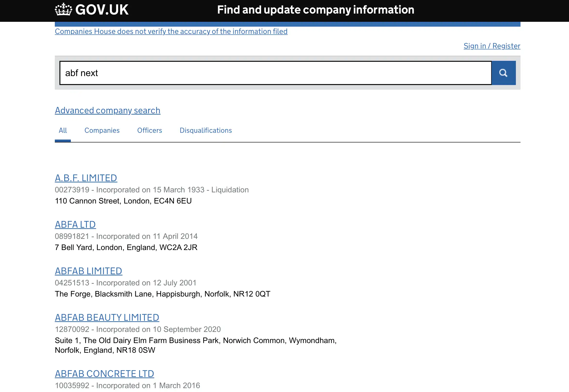Click text 00273919 - Incorporated on 15 March 1933

(130, 190)
